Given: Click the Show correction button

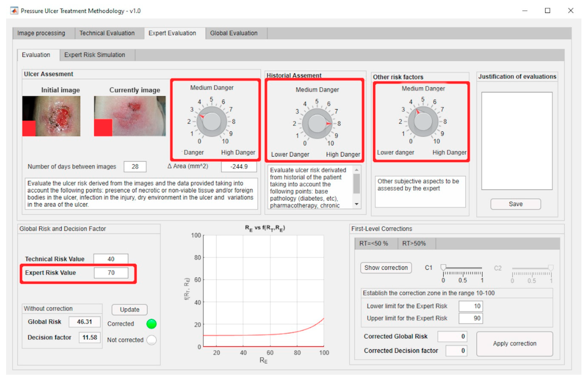Looking at the screenshot, I should point(386,268).
